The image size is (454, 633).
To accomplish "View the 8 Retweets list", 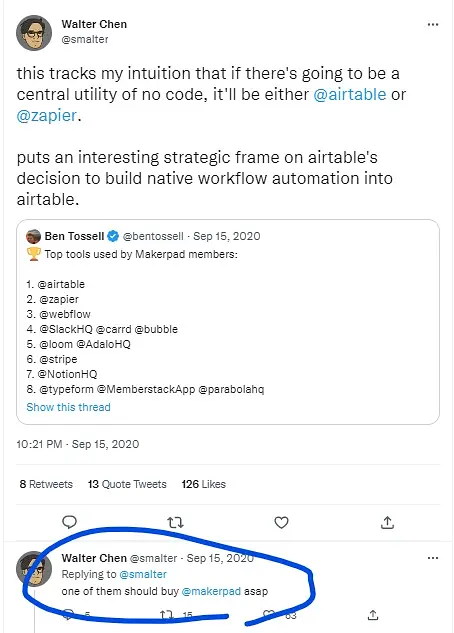I will 46,484.
